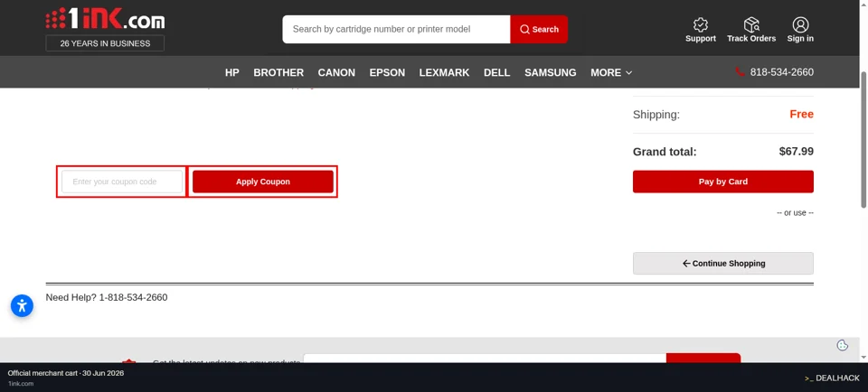Open the EPSON menu item

tap(388, 72)
